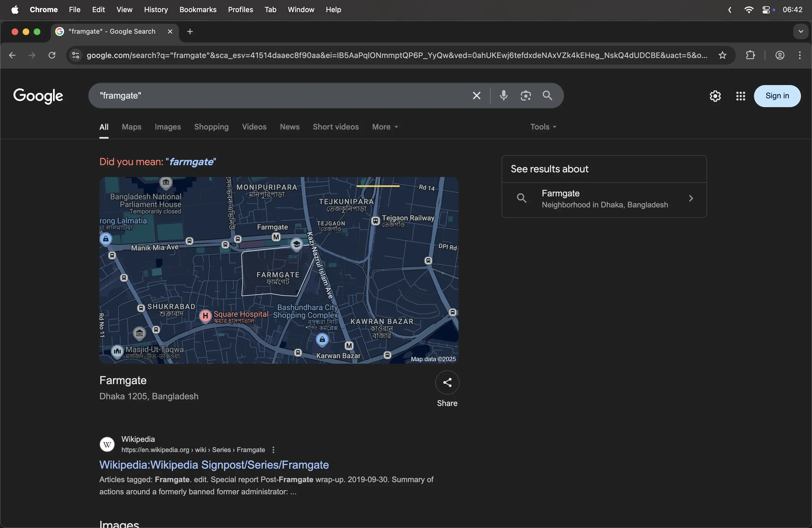The height and width of the screenshot is (528, 812).
Task: Click the Farmgate map thumbnail
Action: [278, 270]
